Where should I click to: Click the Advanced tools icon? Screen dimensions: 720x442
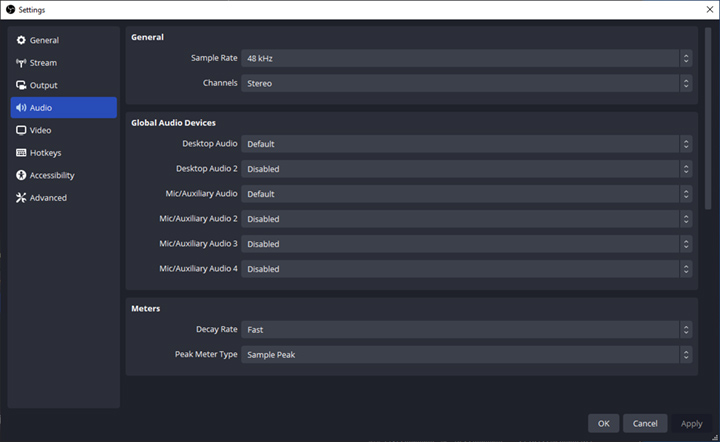pos(21,198)
